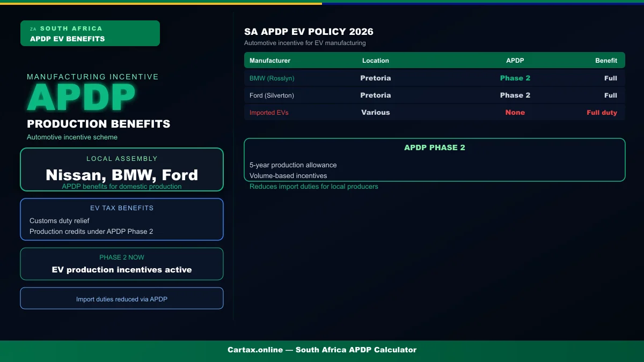Click Full benefit in the BMW row
Image resolution: width=644 pixels, height=362 pixels.
(x=611, y=78)
